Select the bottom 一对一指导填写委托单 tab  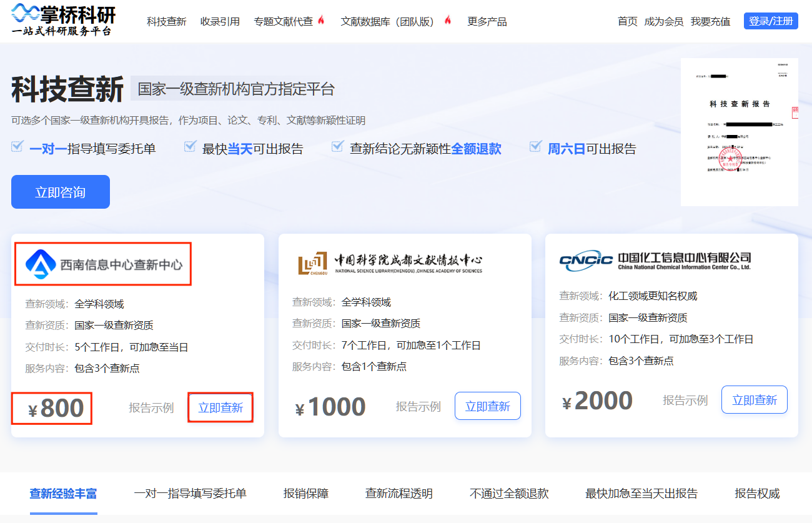[191, 494]
